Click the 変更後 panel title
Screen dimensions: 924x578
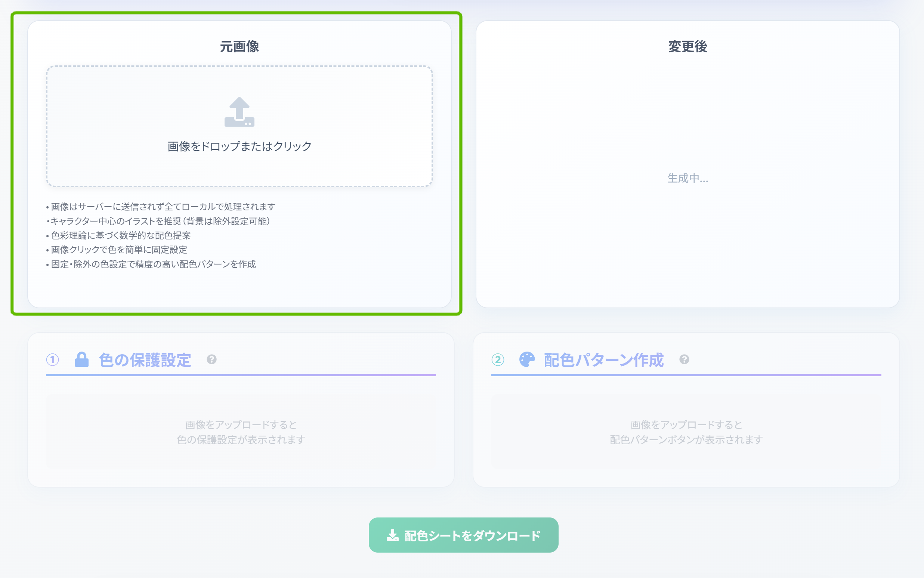click(x=687, y=47)
